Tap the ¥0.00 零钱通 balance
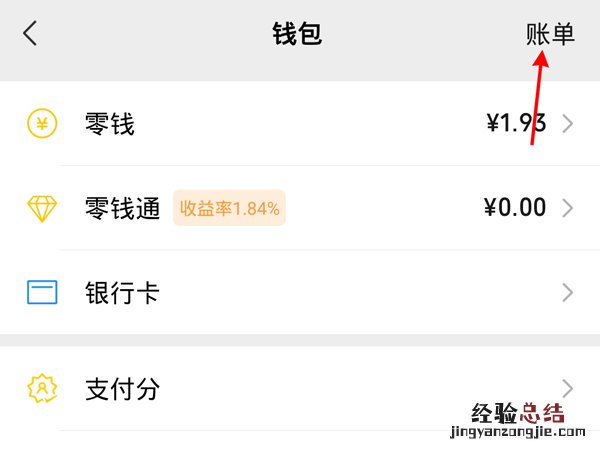 515,208
